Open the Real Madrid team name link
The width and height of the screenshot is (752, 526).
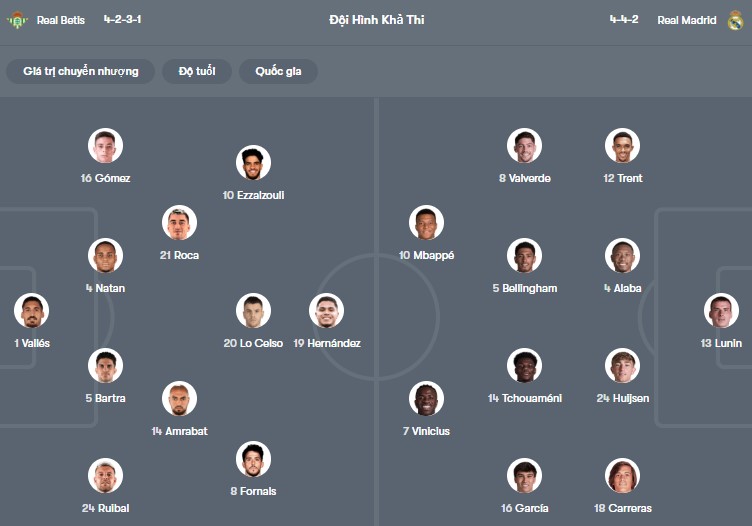[x=686, y=20]
